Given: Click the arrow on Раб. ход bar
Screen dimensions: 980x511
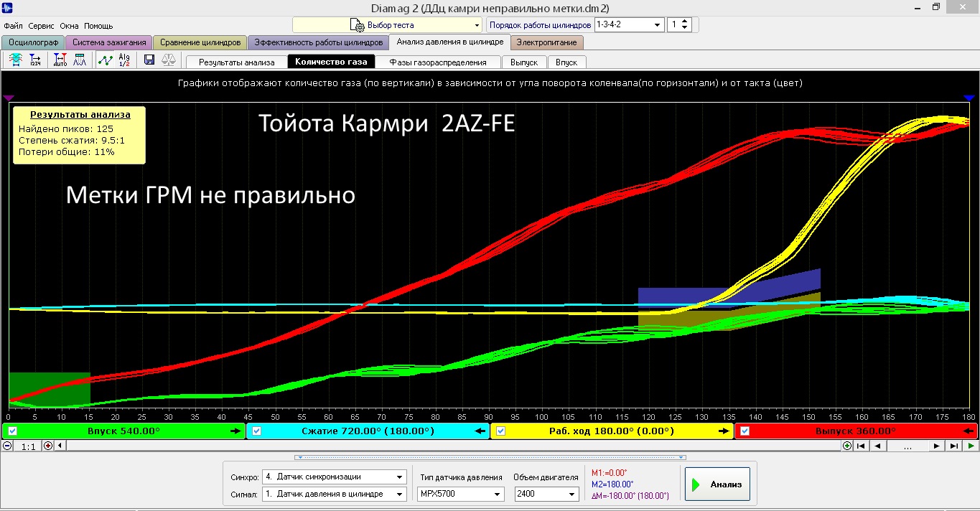Looking at the screenshot, I should pos(724,431).
